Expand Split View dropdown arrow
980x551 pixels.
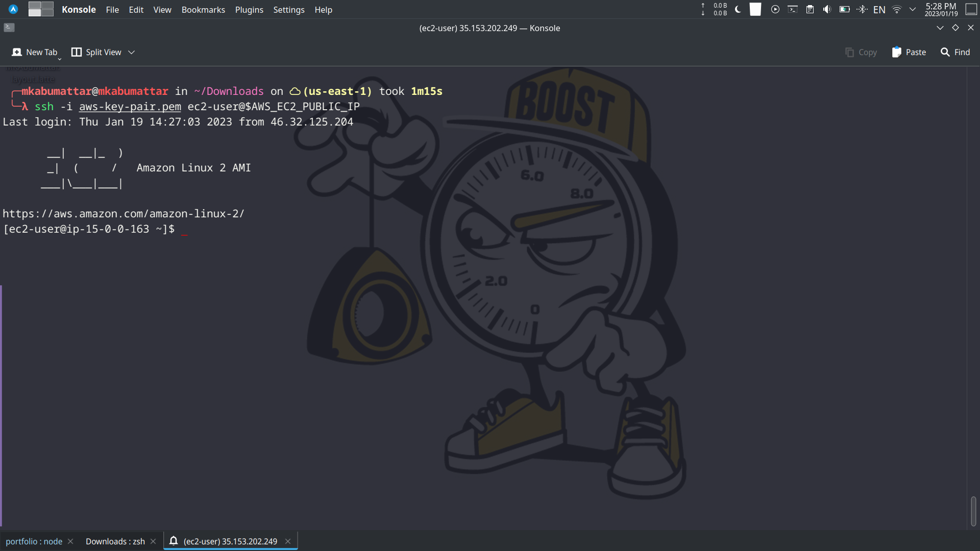coord(131,52)
